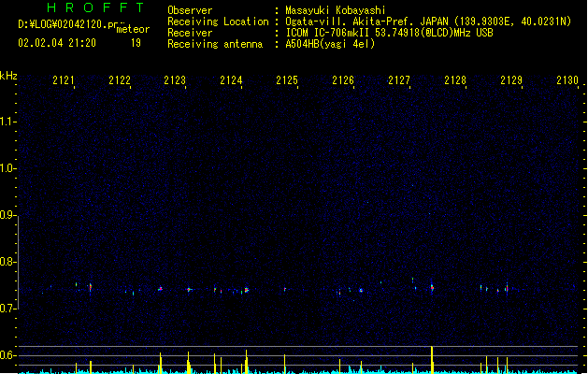The image size is (588, 374).
Task: Click the 2127 time axis marker
Action: (x=399, y=80)
